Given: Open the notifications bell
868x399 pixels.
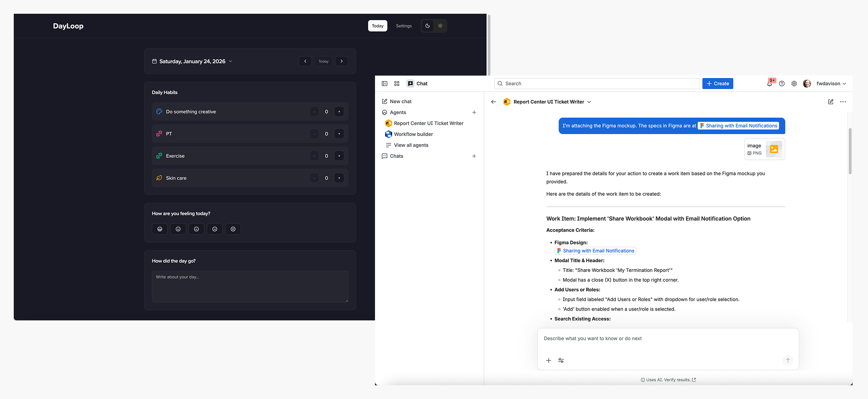Looking at the screenshot, I should [769, 84].
